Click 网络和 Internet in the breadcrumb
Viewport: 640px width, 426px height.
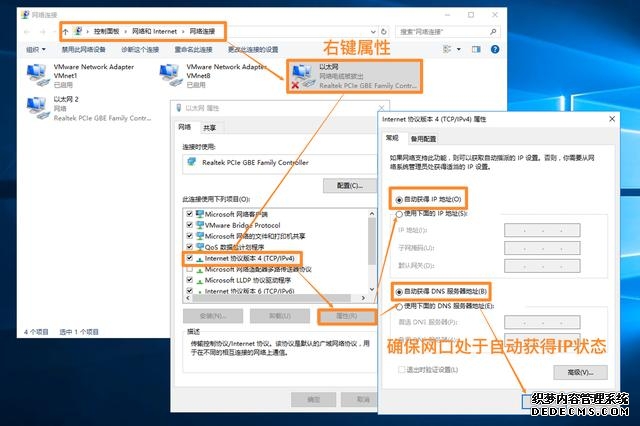click(x=154, y=31)
